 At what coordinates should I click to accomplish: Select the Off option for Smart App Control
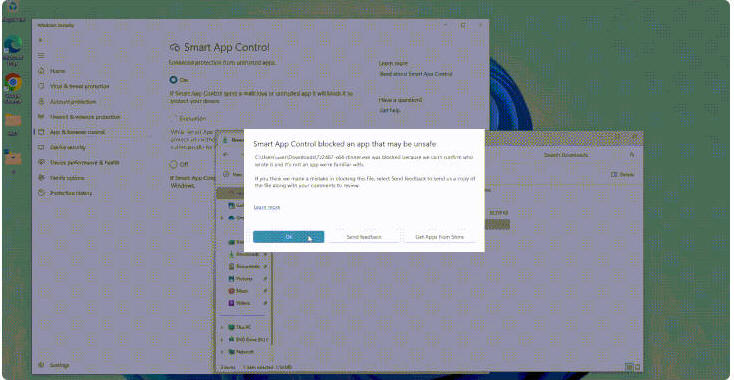[174, 164]
